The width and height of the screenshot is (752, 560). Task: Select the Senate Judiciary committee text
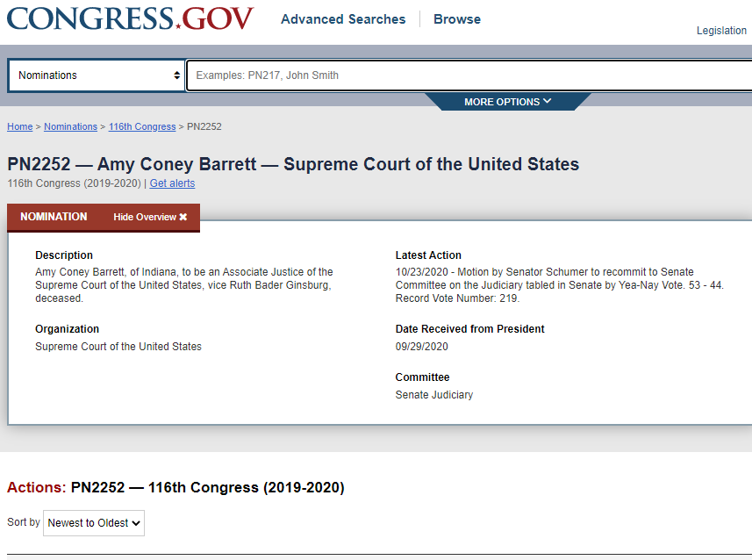(434, 394)
